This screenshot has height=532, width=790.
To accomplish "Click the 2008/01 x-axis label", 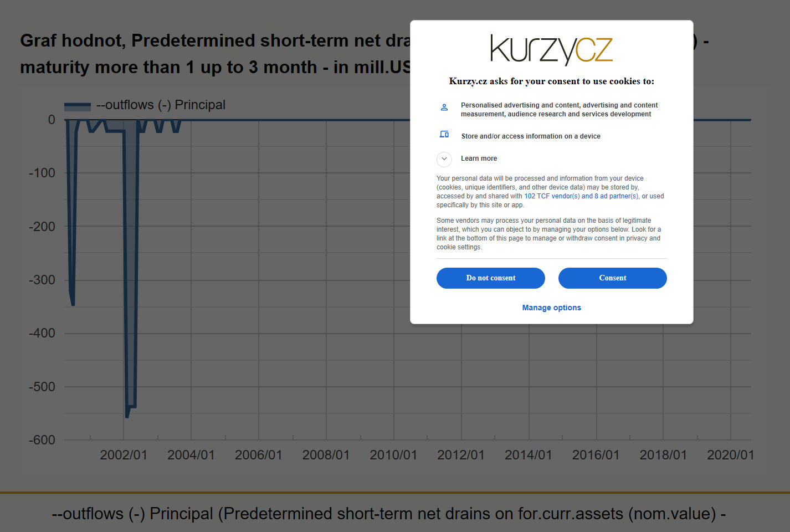I will pyautogui.click(x=326, y=455).
